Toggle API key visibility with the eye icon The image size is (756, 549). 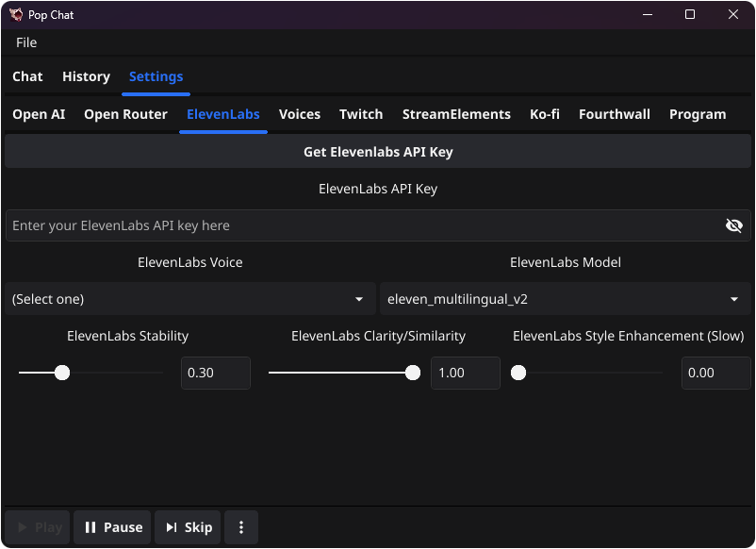point(734,225)
